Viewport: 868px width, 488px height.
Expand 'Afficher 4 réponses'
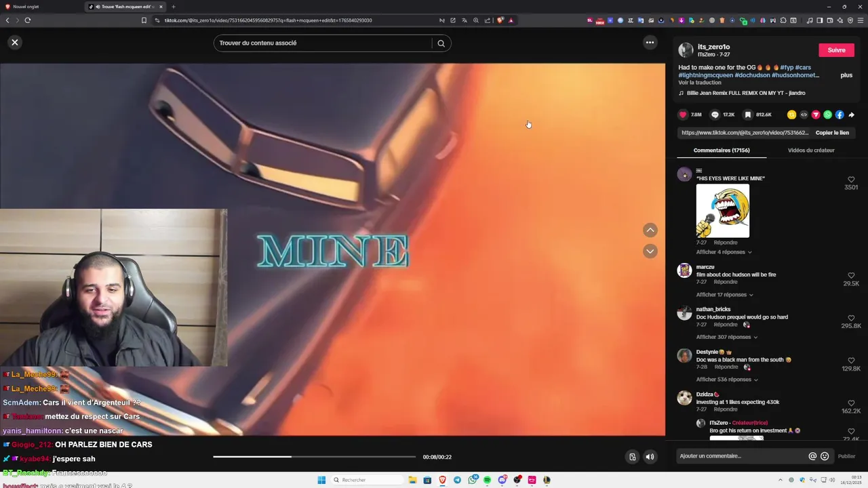724,252
